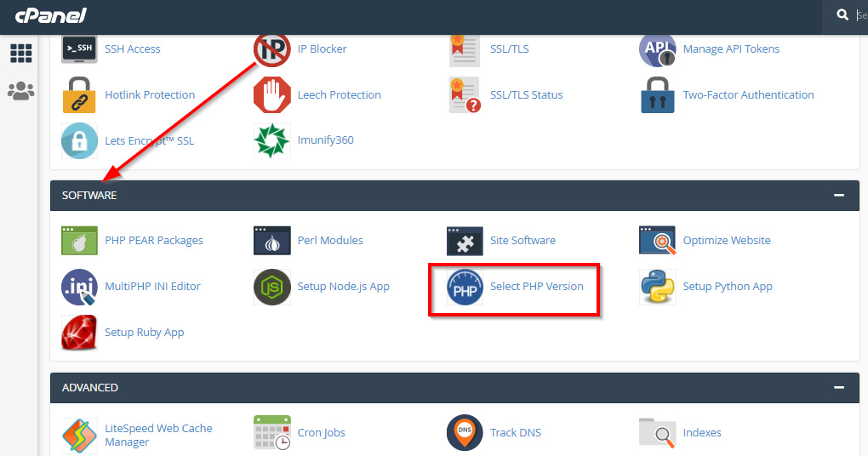
Task: Click the IP Blocker icon
Action: point(271,49)
